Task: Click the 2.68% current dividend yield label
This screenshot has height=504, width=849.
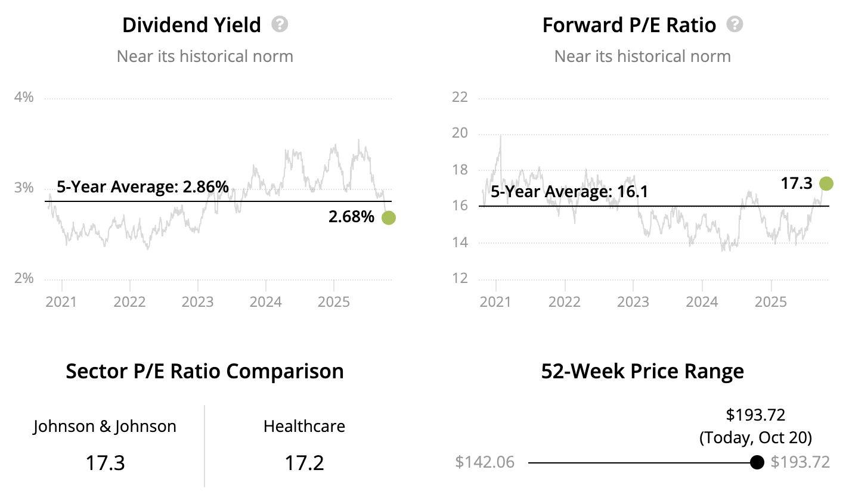Action: 351,217
